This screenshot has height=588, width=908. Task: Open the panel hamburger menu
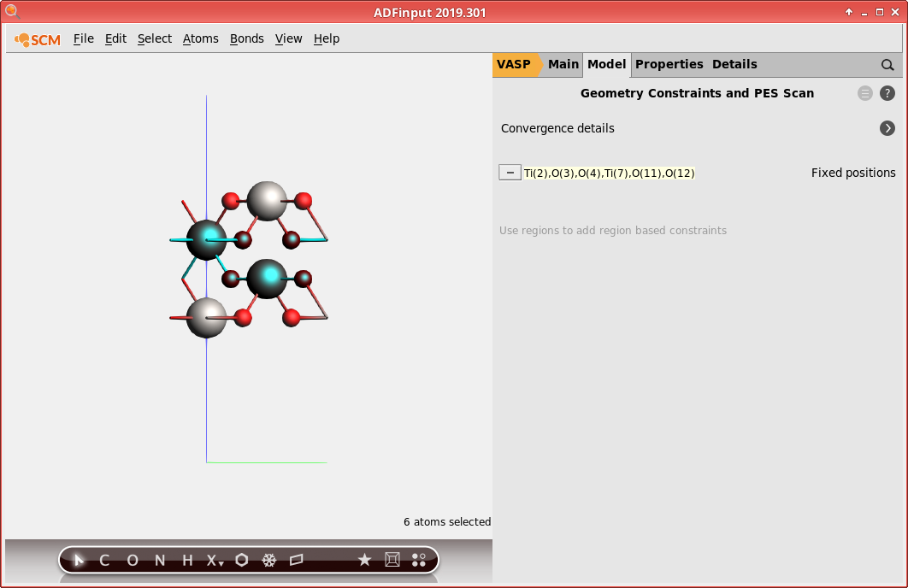[x=864, y=93]
